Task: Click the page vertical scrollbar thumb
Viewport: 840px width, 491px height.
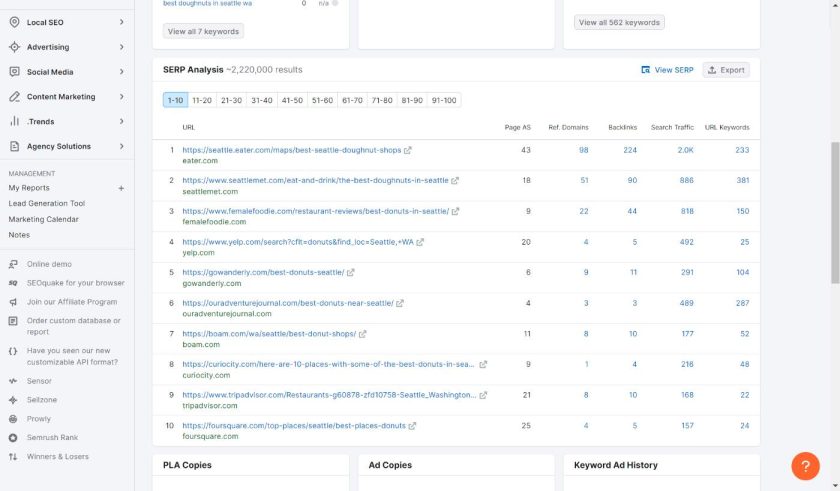Action: point(835,213)
